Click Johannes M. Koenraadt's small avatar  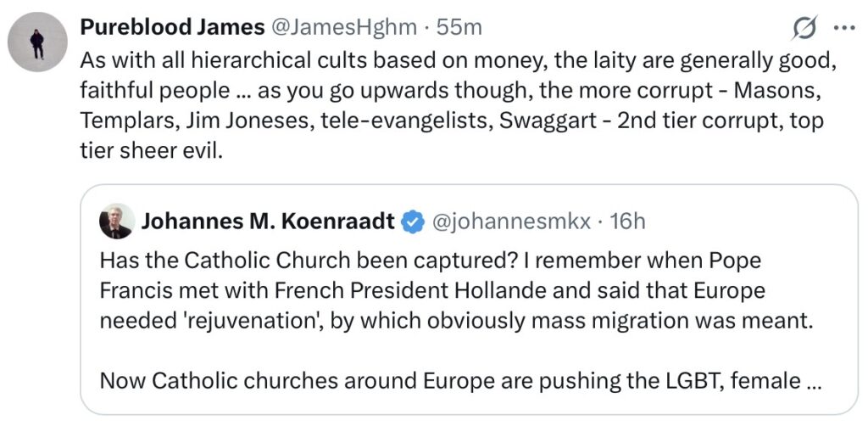tap(116, 222)
